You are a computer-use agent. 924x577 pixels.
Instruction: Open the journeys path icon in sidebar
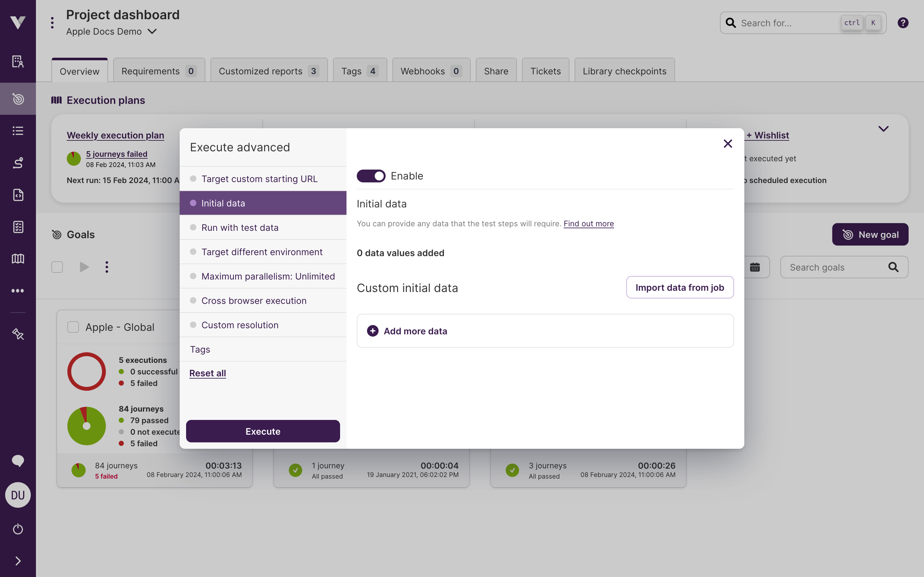point(18,163)
